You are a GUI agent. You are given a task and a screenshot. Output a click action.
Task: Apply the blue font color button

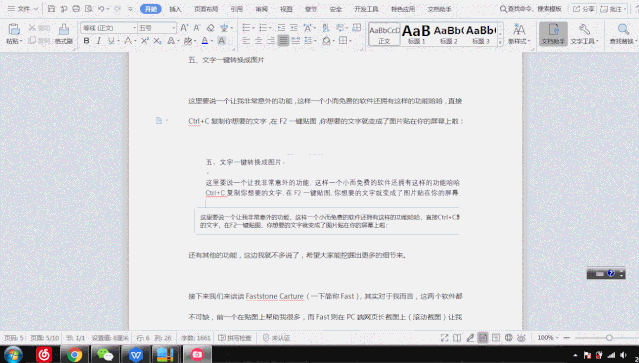(205, 41)
